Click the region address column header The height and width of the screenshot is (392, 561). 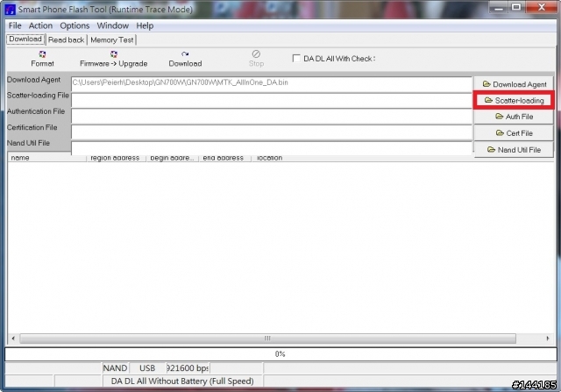(x=116, y=158)
